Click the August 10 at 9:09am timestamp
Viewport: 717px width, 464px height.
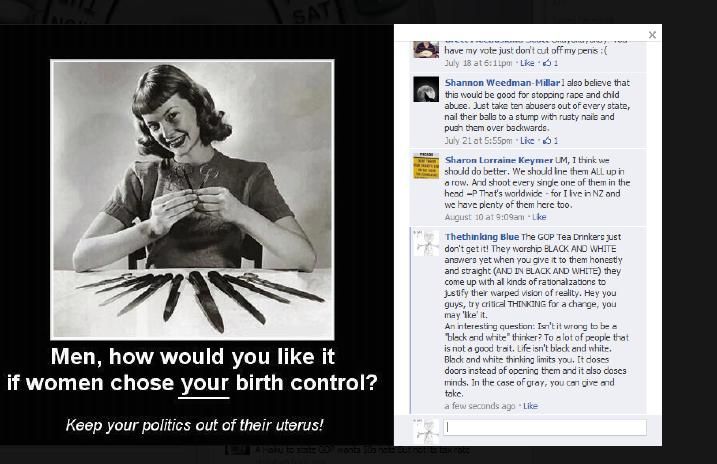pos(484,217)
